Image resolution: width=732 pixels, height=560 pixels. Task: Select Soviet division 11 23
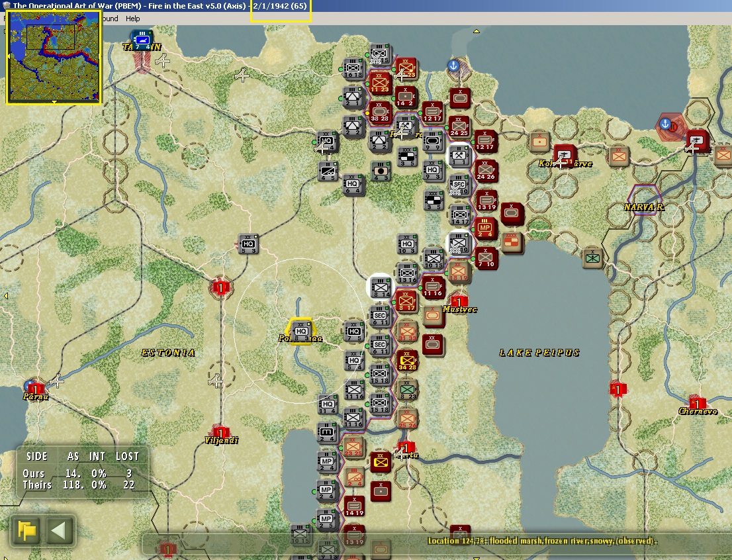tap(379, 83)
